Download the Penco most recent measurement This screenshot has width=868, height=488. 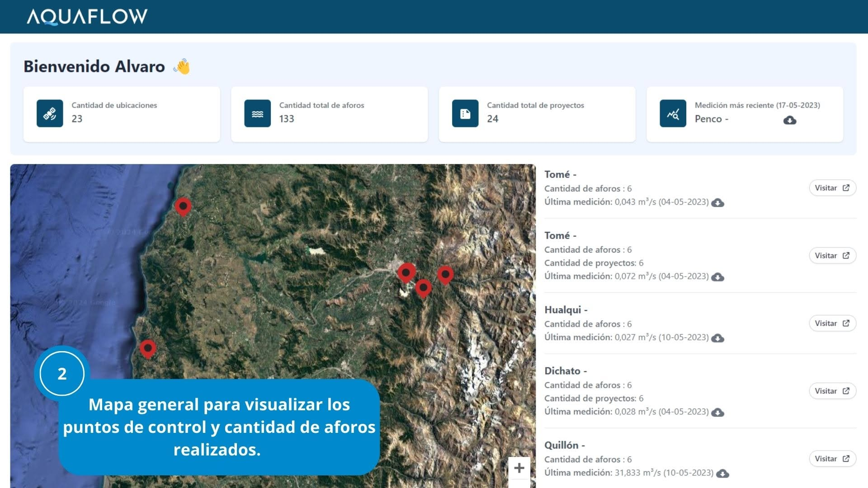[790, 120]
